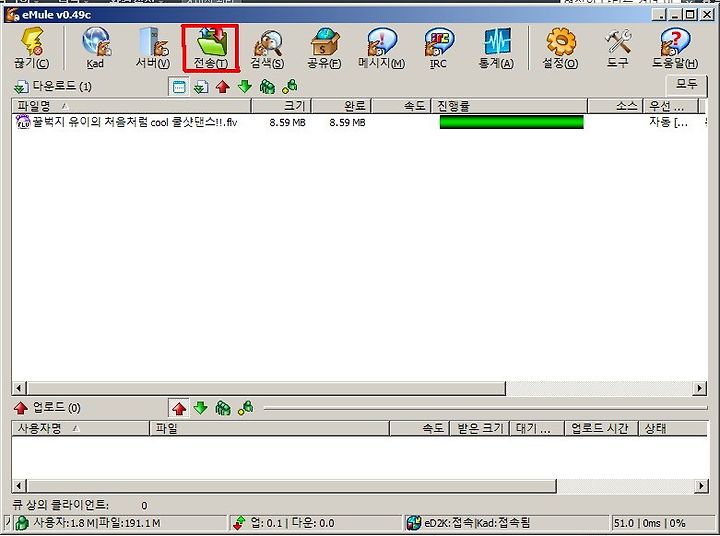Sort downloads by 완료 (completed) column header
720x536 pixels.
tap(342, 106)
